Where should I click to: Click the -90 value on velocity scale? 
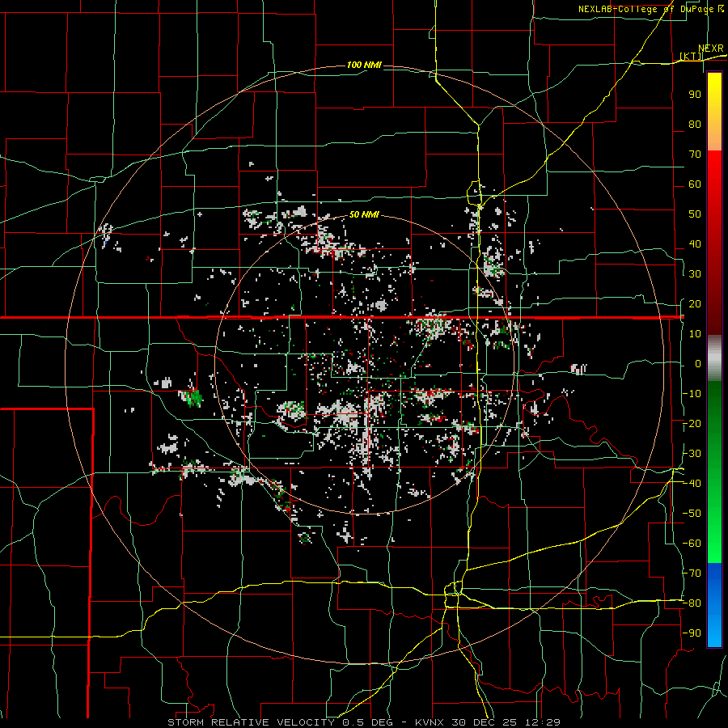click(692, 633)
